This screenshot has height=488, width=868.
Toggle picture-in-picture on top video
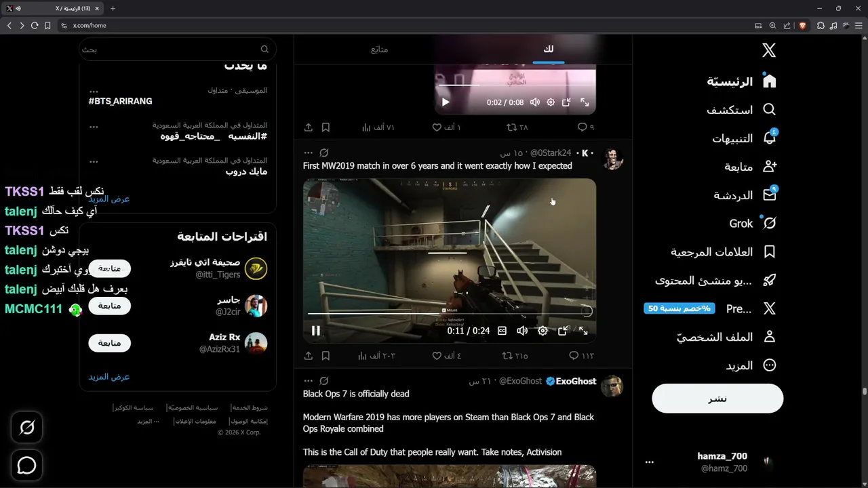(566, 102)
